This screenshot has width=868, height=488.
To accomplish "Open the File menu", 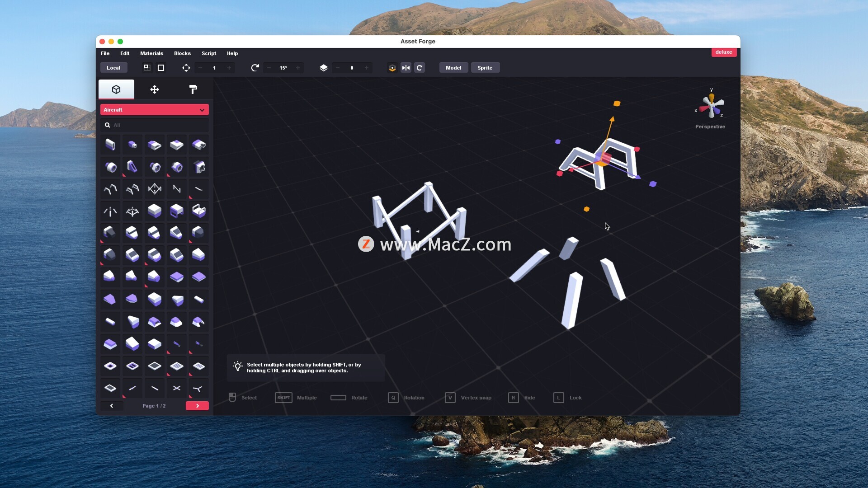I will coord(105,53).
